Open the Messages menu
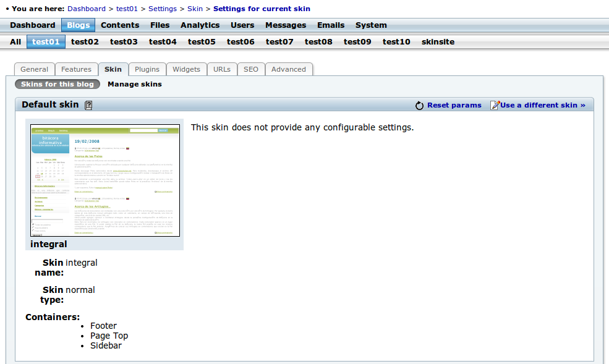 [286, 25]
